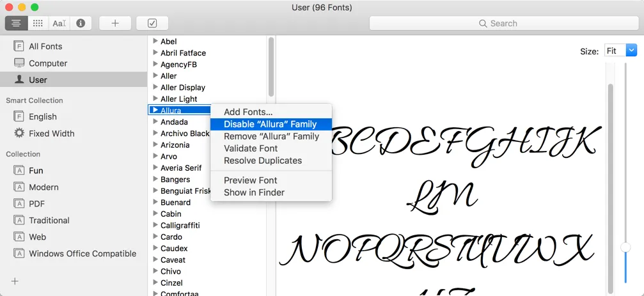Click the Search field
Viewport: 644px width, 296px height.
(504, 24)
